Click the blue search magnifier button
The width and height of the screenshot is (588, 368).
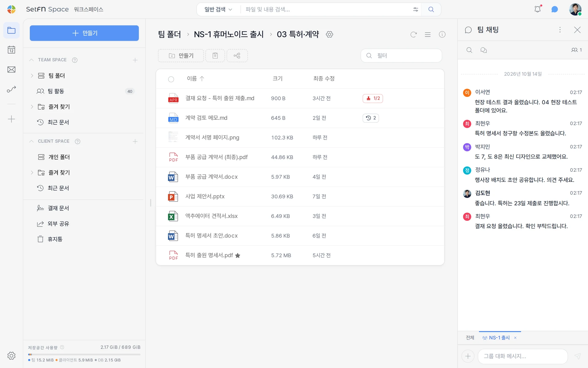click(x=431, y=10)
